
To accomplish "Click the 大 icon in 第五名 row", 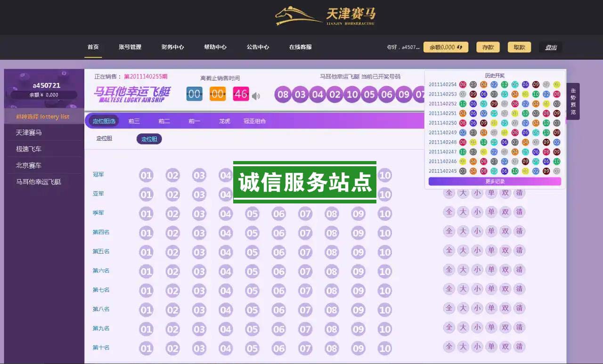I will (x=463, y=251).
